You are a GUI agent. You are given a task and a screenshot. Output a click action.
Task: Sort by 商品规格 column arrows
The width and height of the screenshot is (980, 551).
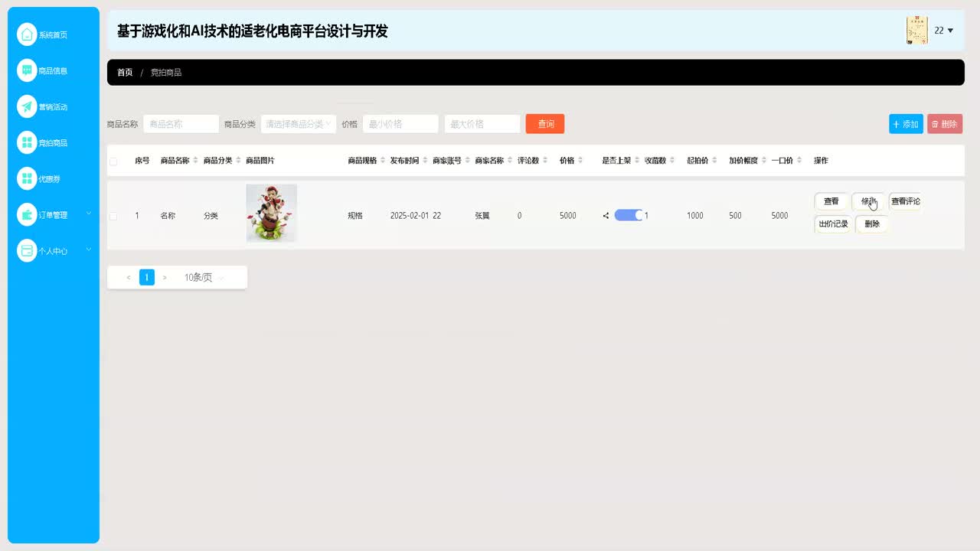pyautogui.click(x=382, y=161)
